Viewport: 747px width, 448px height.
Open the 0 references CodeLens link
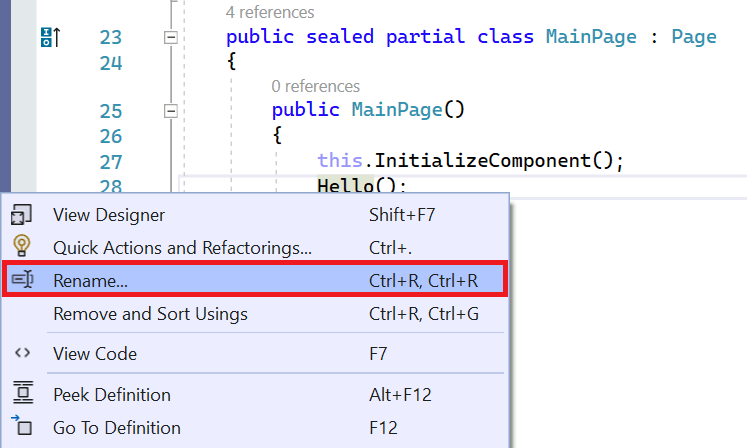click(315, 86)
